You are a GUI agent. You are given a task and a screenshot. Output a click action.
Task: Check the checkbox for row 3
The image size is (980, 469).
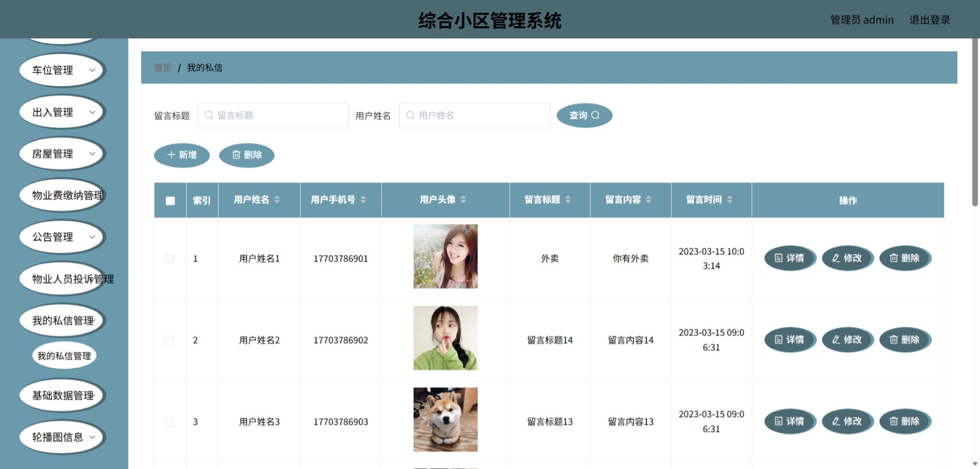[x=169, y=422]
